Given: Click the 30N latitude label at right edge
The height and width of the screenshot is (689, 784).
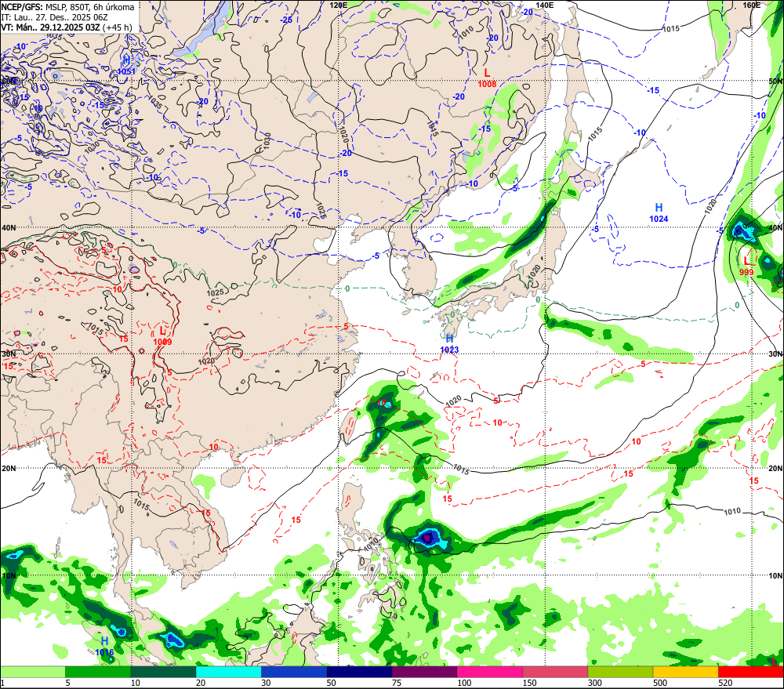Looking at the screenshot, I should coord(775,354).
